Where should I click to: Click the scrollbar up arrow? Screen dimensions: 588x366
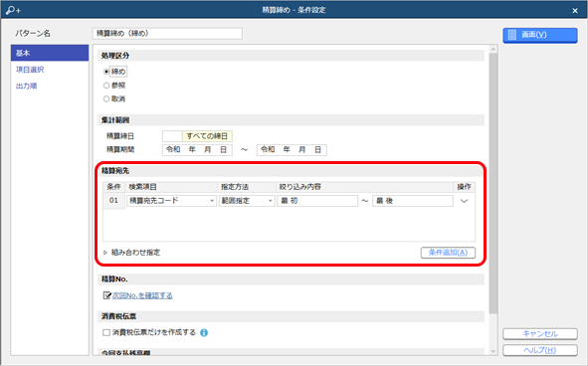(493, 49)
